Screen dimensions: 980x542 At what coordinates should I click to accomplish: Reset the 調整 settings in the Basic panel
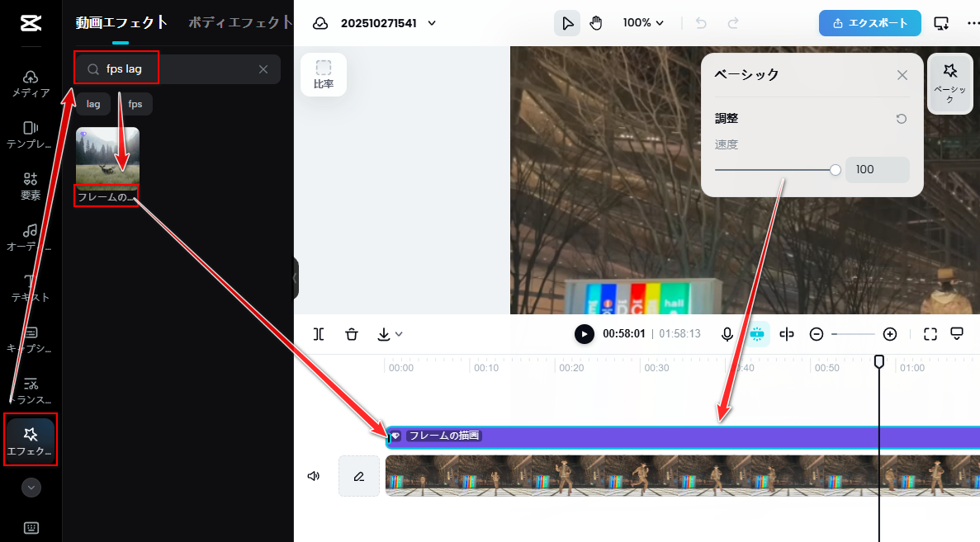(902, 118)
